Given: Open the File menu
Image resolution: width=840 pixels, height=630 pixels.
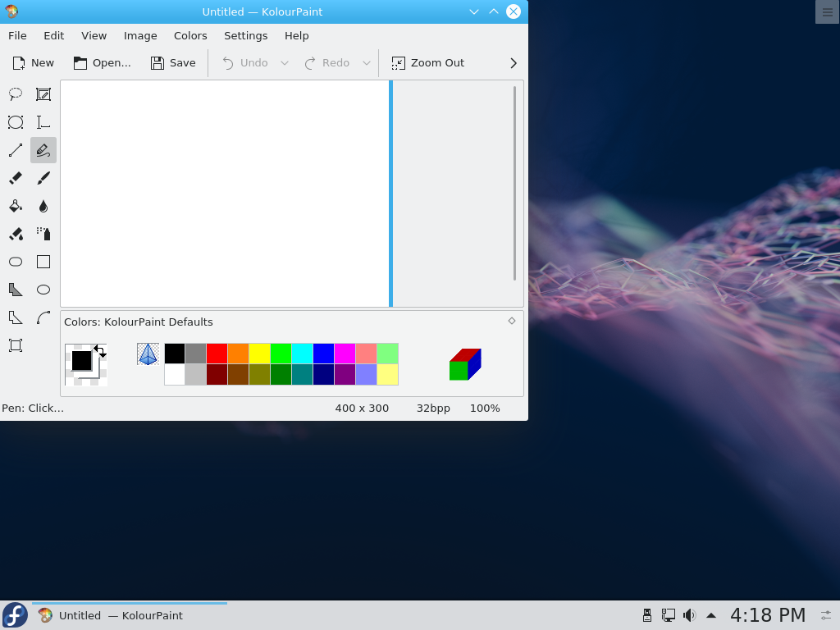Looking at the screenshot, I should coord(17,35).
